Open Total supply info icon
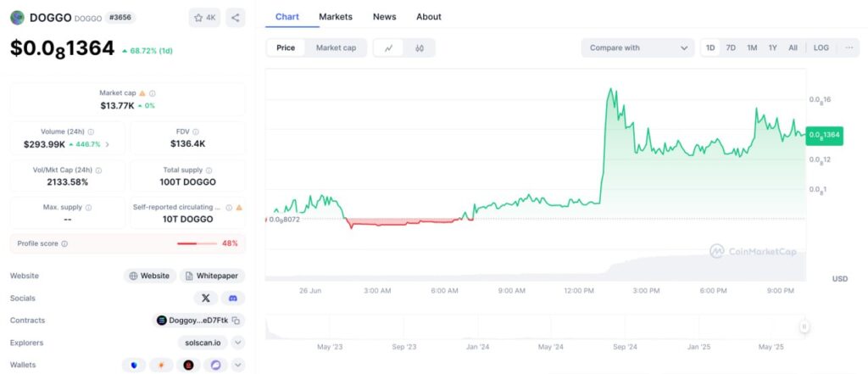This screenshot has height=374, width=868. click(x=209, y=170)
